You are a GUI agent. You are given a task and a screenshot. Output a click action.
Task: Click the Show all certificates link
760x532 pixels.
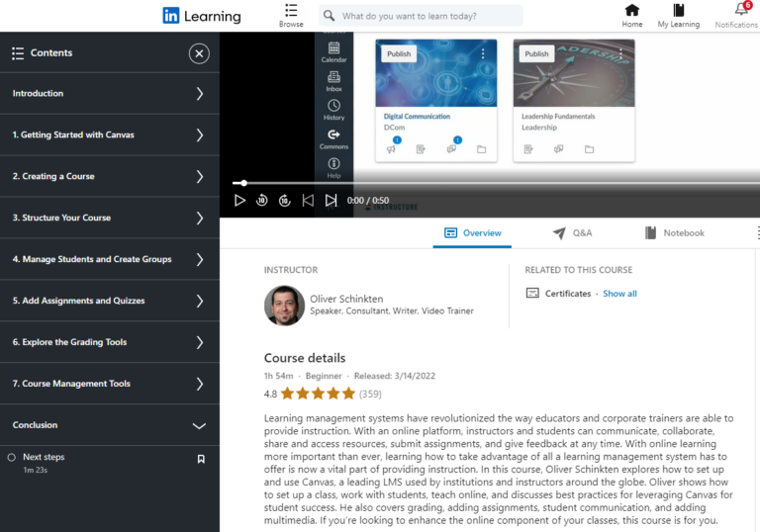[x=619, y=294]
